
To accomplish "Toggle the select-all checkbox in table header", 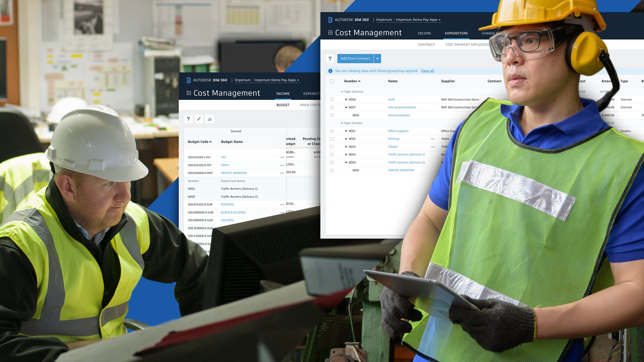I will click(332, 81).
